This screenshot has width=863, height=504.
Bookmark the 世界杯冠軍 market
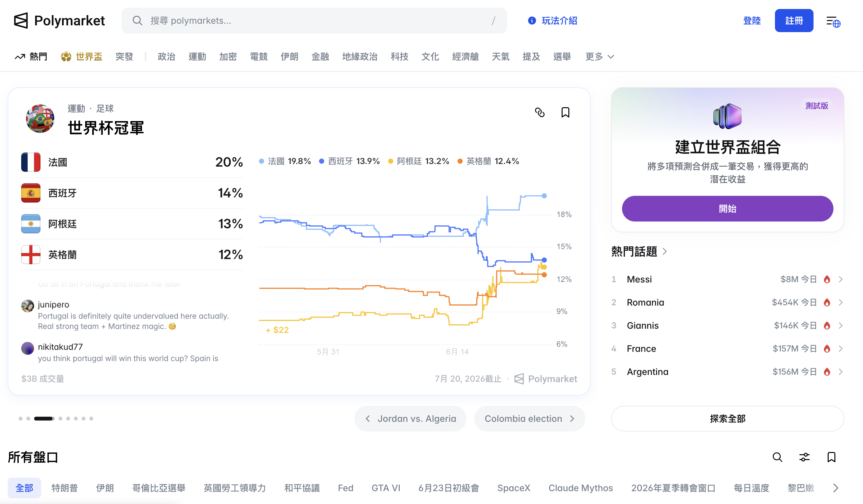pos(565,112)
